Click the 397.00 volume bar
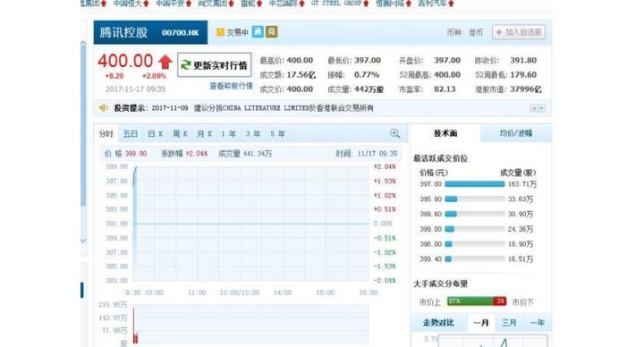Screen dimensions: 644x347 coord(474,184)
